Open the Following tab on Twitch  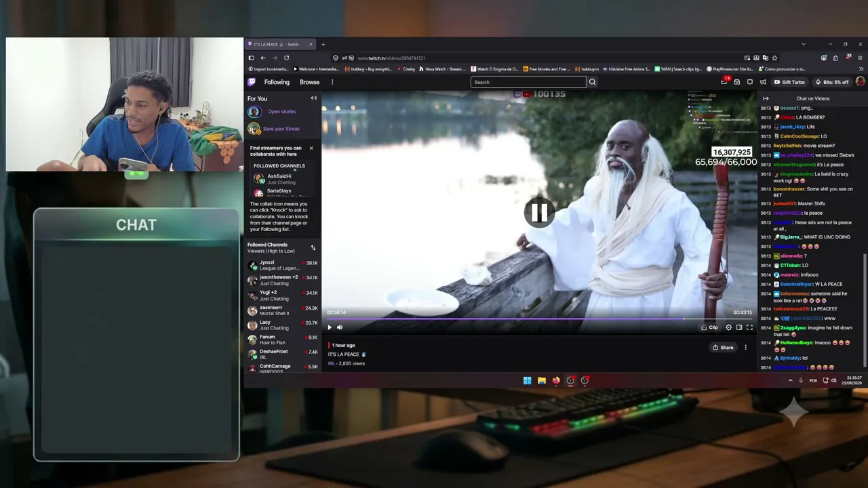[x=277, y=82]
